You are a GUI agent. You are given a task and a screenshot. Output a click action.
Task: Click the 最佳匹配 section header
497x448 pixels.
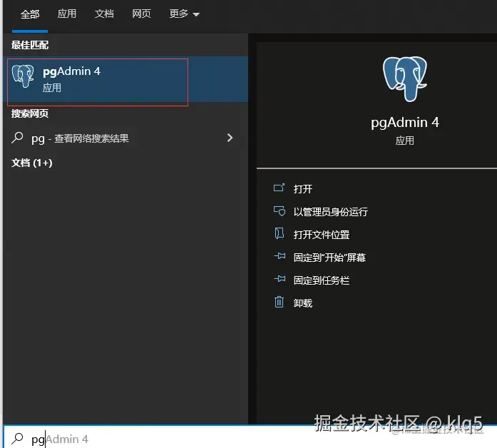pyautogui.click(x=30, y=45)
